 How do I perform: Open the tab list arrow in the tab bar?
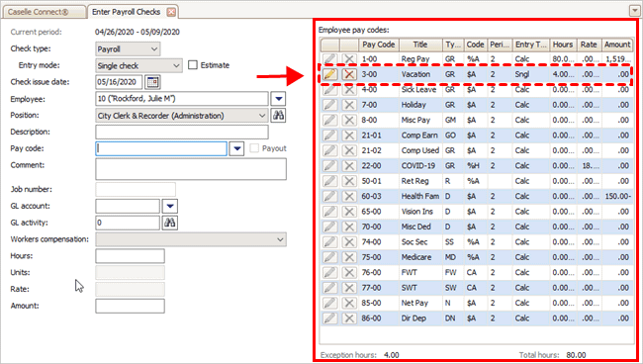click(x=634, y=11)
